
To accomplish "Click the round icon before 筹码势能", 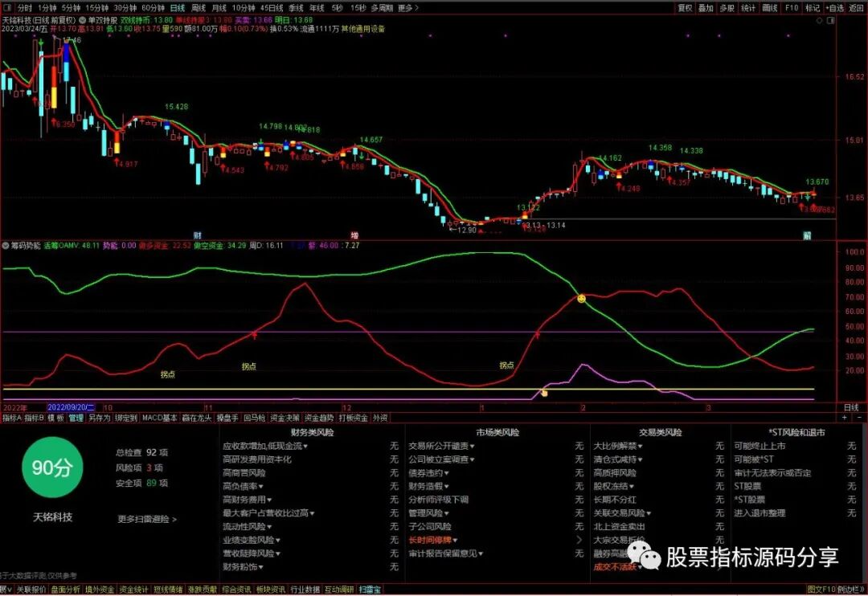I will [x=6, y=245].
